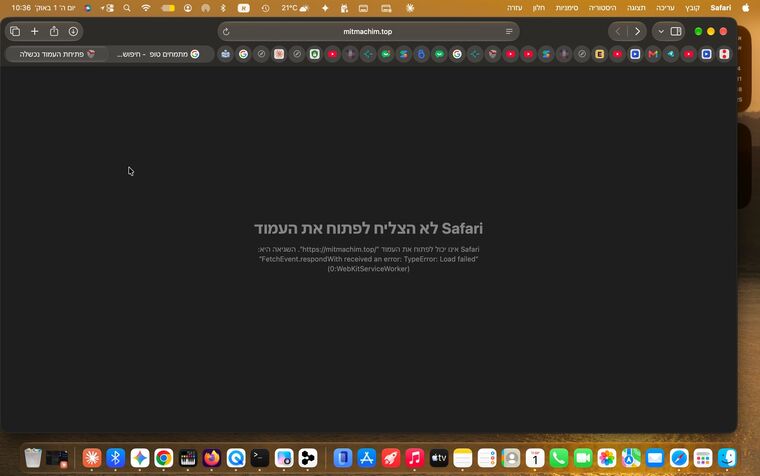Expand the sidebar dropdown chevron
760x476 pixels.
tap(661, 32)
